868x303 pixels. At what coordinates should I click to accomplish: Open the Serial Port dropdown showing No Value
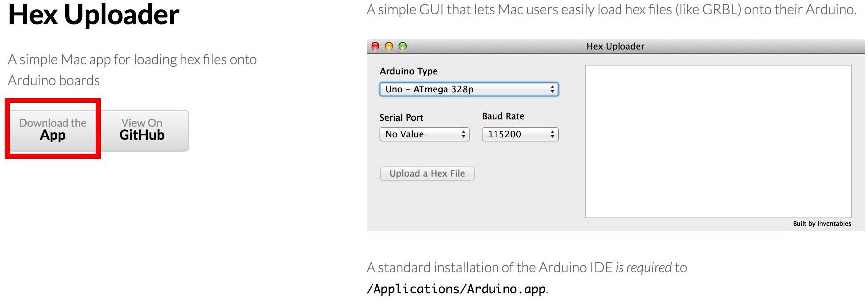coord(424,134)
